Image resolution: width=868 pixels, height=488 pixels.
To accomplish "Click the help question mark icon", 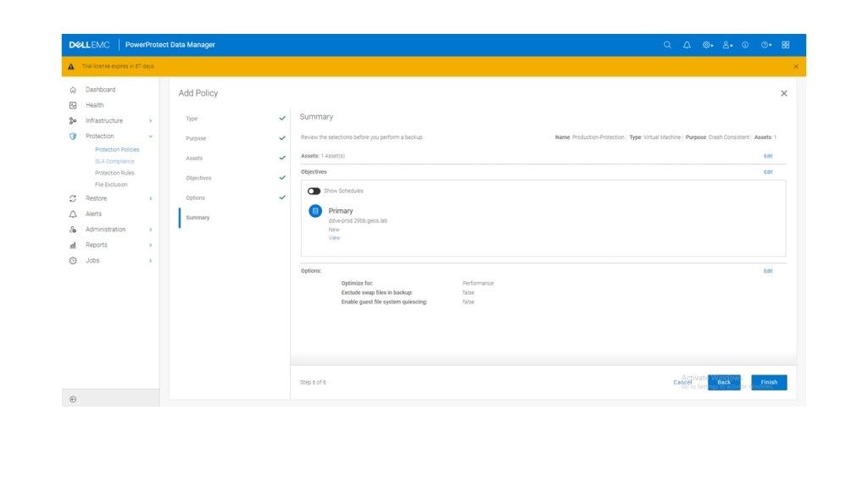I will (x=765, y=45).
